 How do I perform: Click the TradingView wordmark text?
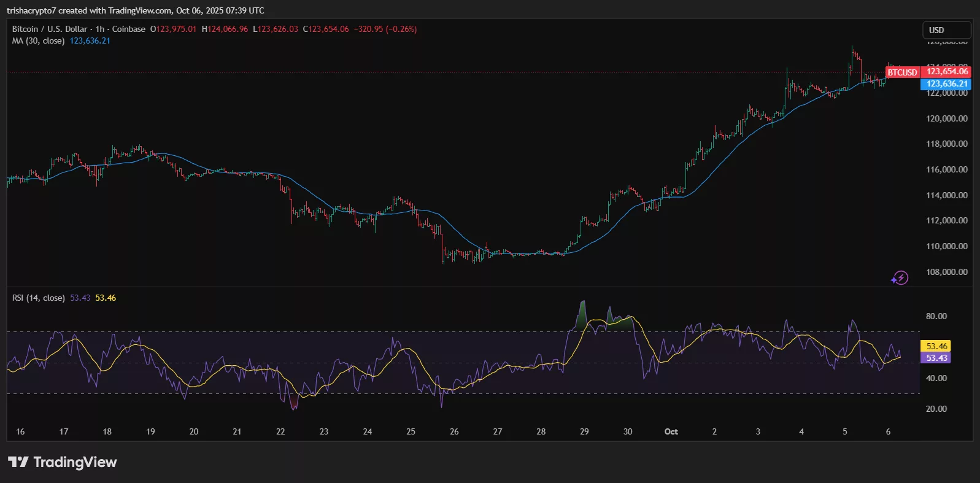75,462
